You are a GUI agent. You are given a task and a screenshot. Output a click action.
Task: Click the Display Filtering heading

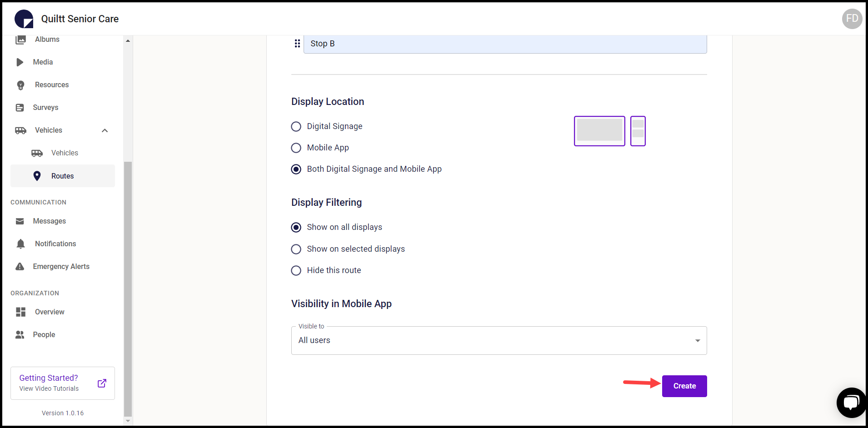327,203
